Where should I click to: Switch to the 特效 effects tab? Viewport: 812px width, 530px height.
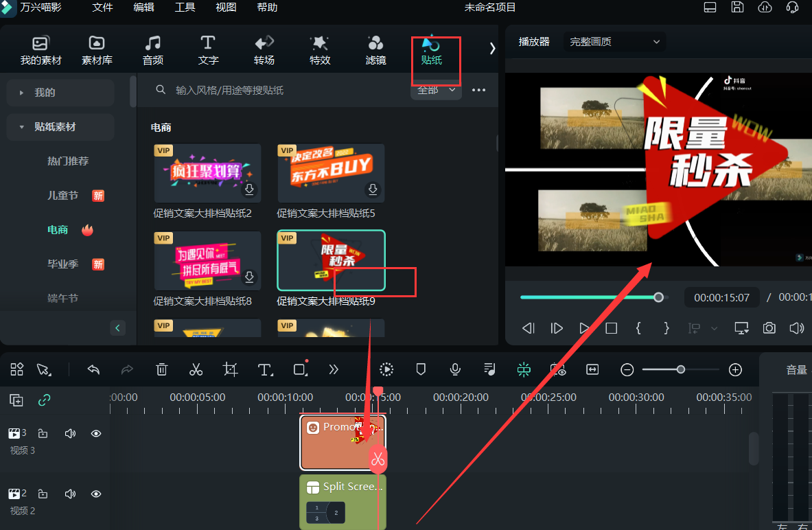320,51
